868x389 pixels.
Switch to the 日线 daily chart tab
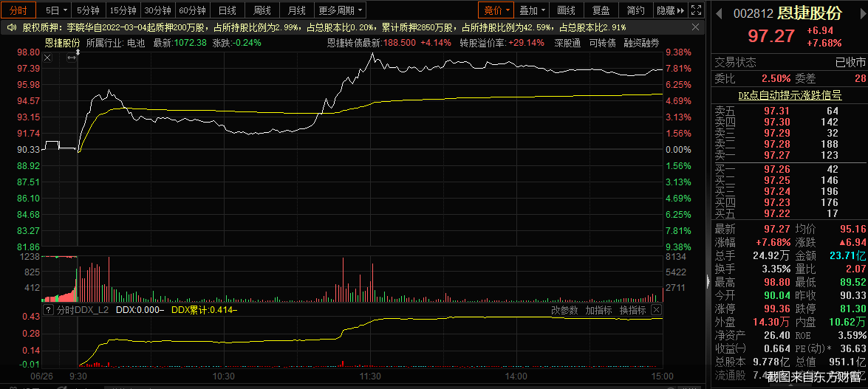[228, 10]
